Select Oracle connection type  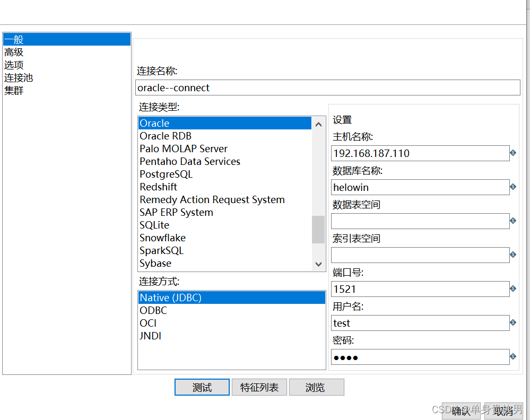[x=225, y=123]
